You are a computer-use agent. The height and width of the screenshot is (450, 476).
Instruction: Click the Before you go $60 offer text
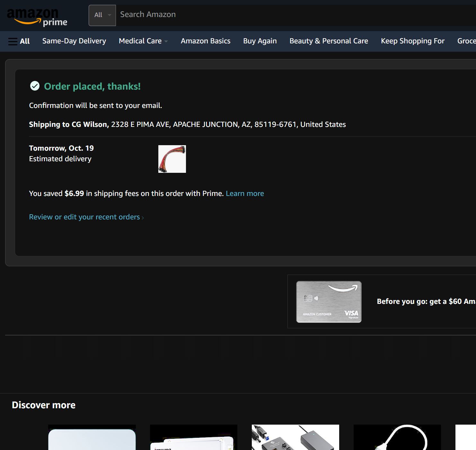click(x=426, y=301)
